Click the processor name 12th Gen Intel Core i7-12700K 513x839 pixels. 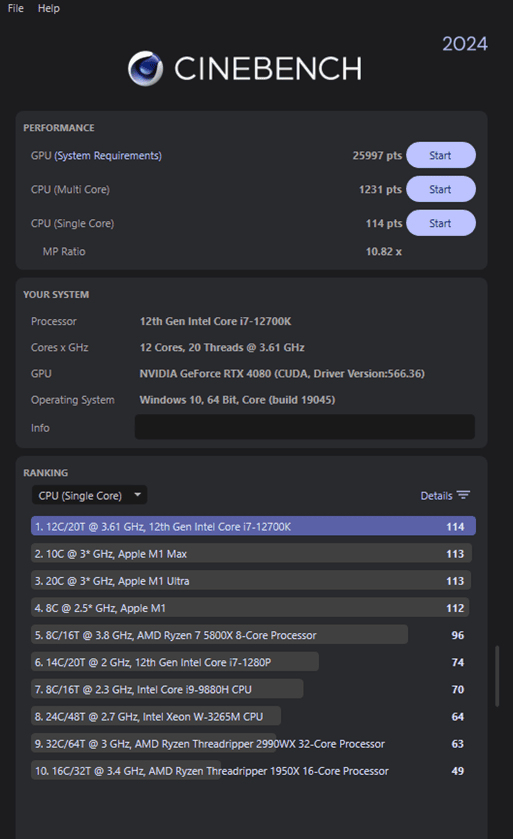216,321
